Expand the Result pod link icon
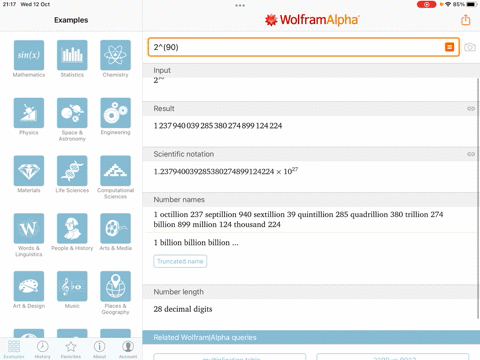This screenshot has height=360, width=480. (471, 109)
